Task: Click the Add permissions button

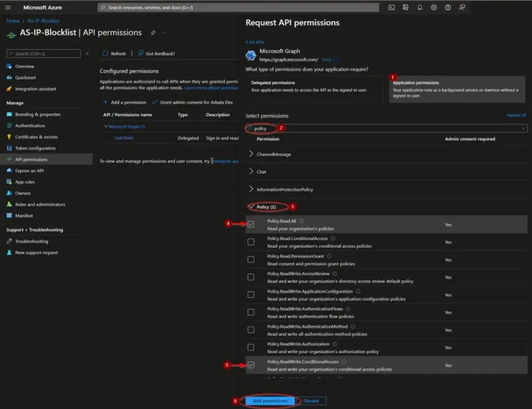Action: coord(270,401)
